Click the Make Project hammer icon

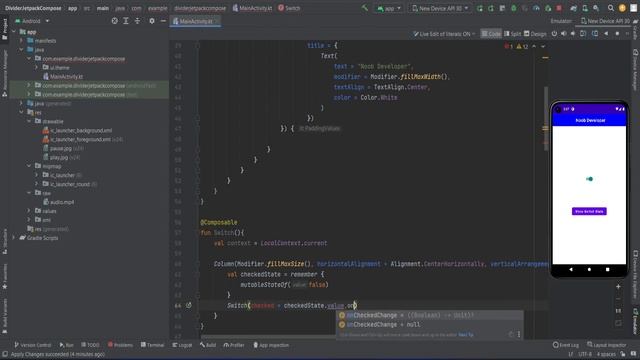pyautogui.click(x=365, y=8)
